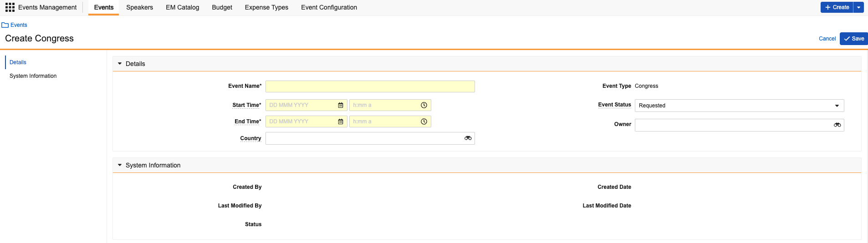Viewport: 868px width, 243px height.
Task: Open End Time clock picker
Action: click(424, 121)
